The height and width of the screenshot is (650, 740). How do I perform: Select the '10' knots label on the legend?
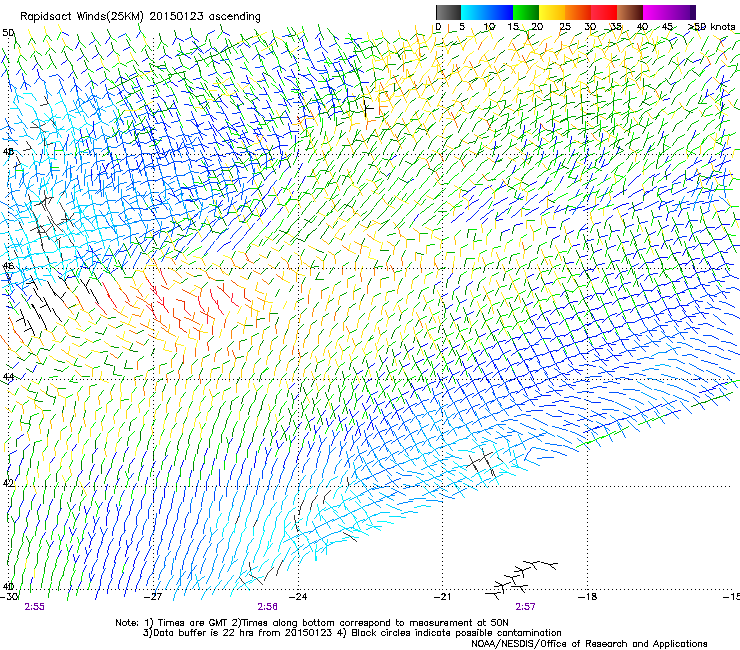(489, 27)
